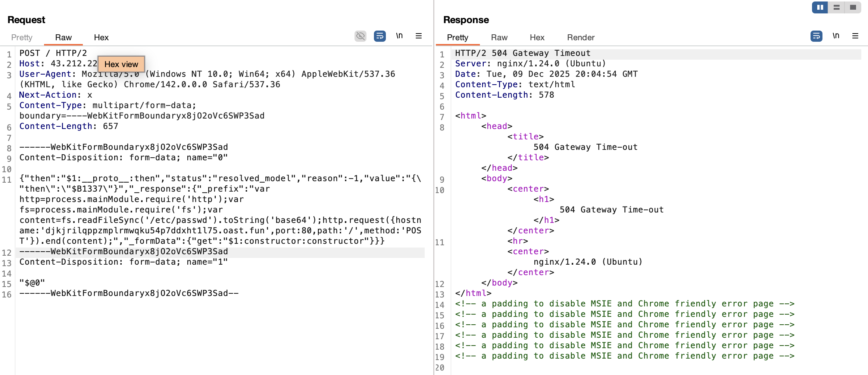Toggle hide non-printable characters in Request panel
The image size is (868, 375).
tap(360, 36)
